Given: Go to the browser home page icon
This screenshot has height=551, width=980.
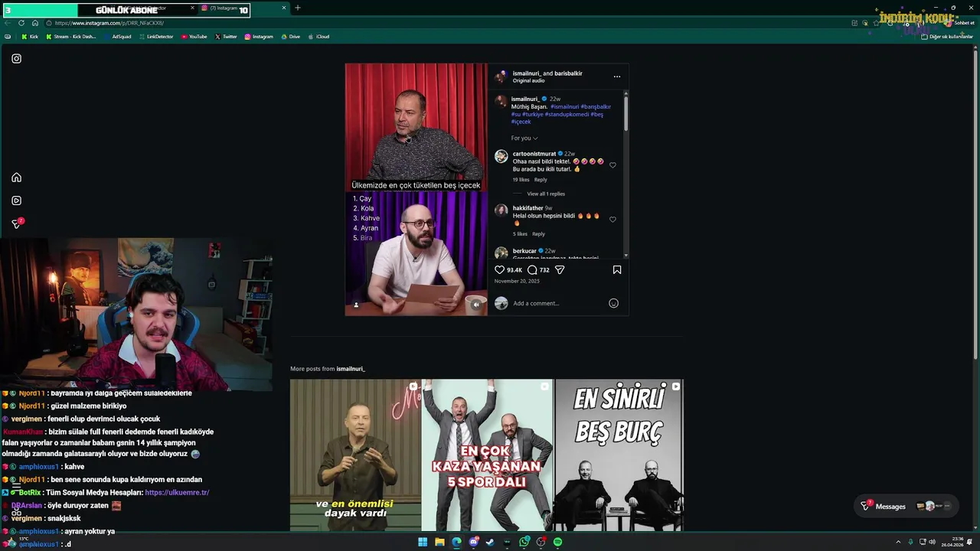Looking at the screenshot, I should [34, 23].
